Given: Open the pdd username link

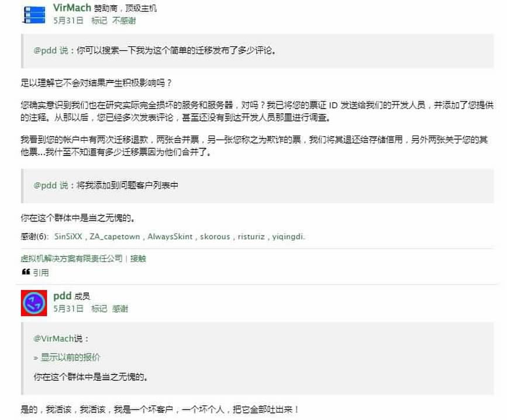Looking at the screenshot, I should click(x=62, y=296).
